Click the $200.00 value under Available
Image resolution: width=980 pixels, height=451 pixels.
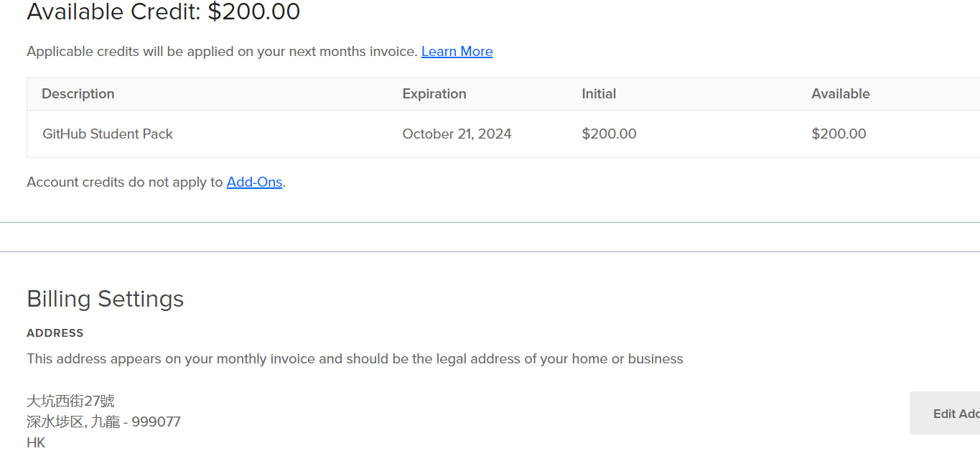pos(839,134)
